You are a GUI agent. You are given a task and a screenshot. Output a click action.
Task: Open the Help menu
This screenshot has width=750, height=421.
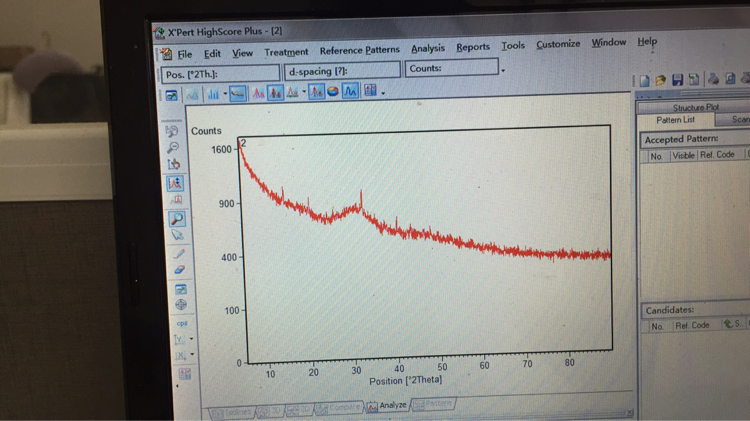tap(647, 41)
